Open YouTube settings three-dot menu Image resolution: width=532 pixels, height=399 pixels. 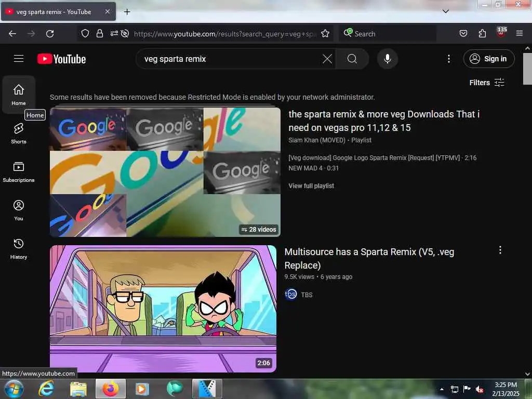click(448, 59)
